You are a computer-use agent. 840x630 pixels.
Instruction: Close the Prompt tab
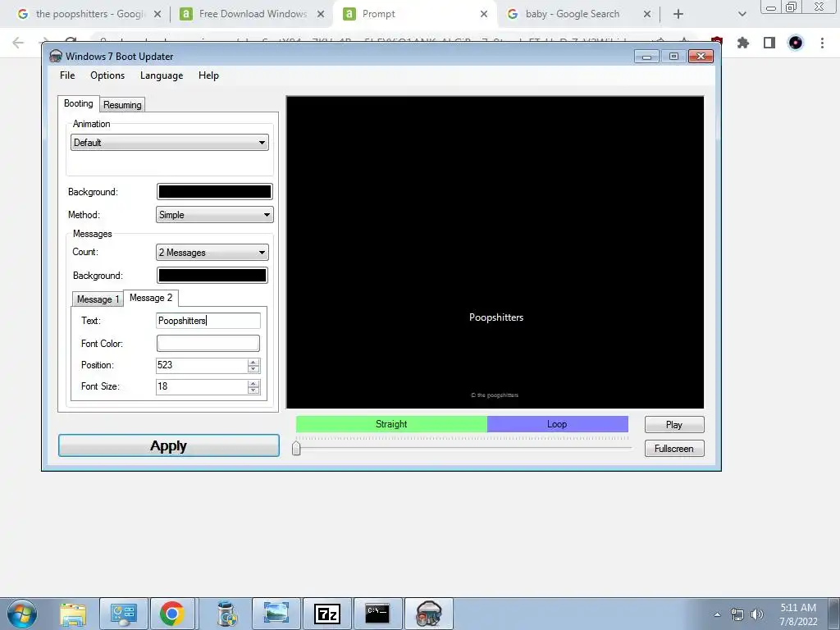point(484,14)
